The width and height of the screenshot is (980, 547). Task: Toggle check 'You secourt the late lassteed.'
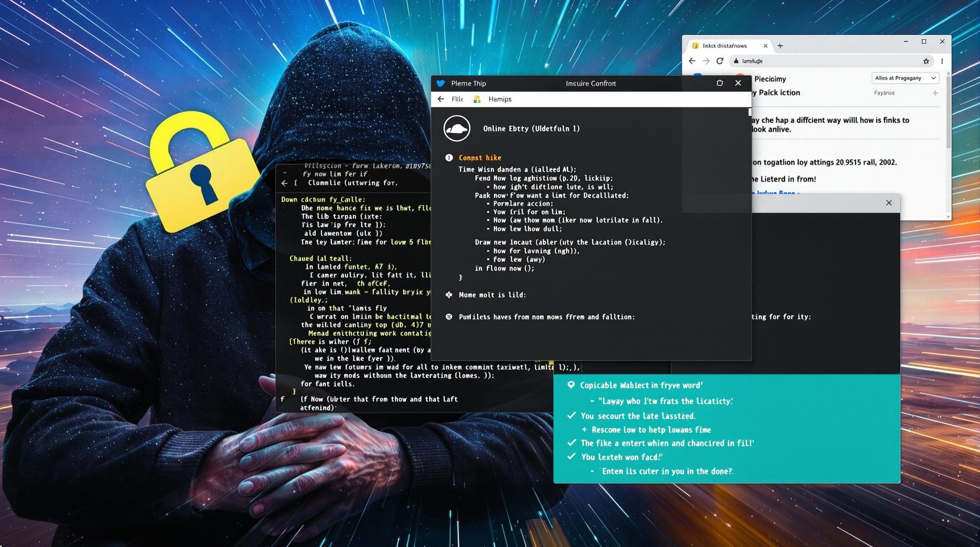pyautogui.click(x=571, y=415)
